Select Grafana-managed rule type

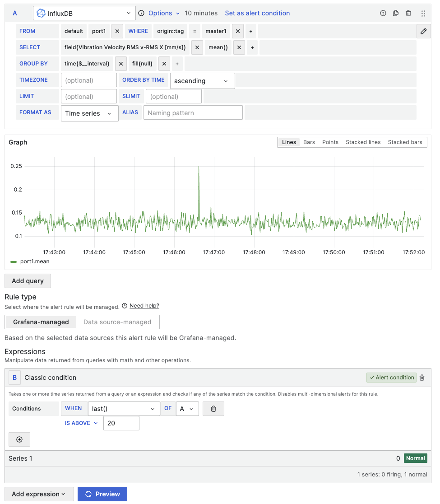tap(41, 322)
